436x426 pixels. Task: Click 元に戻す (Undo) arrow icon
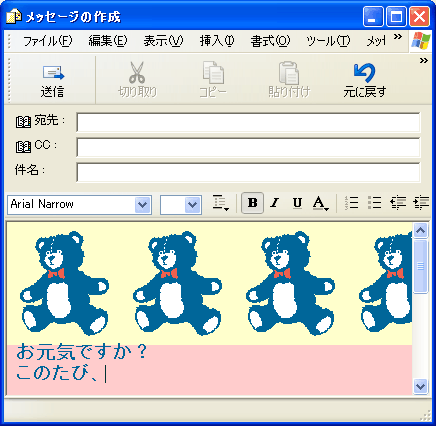364,73
